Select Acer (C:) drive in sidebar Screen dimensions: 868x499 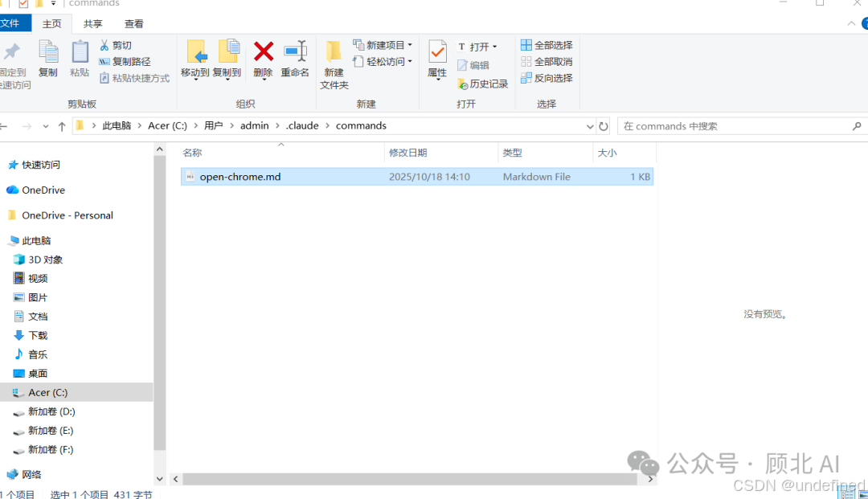[76, 392]
